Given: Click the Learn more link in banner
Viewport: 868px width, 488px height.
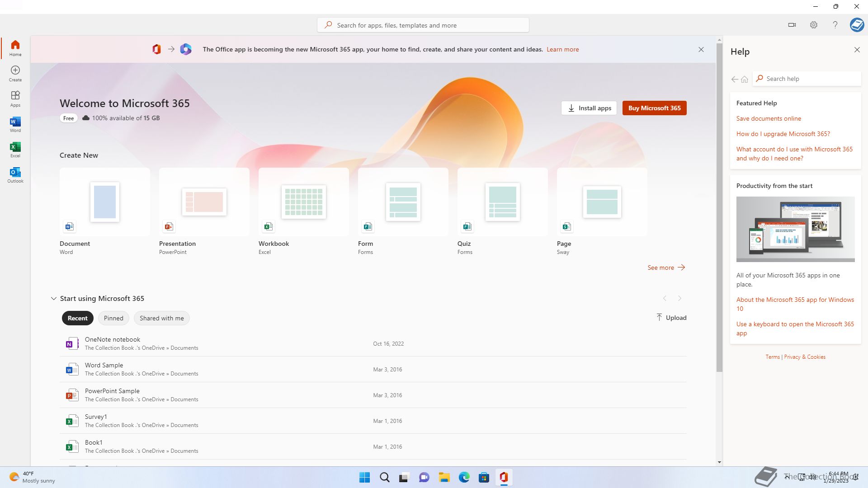Looking at the screenshot, I should pos(562,49).
